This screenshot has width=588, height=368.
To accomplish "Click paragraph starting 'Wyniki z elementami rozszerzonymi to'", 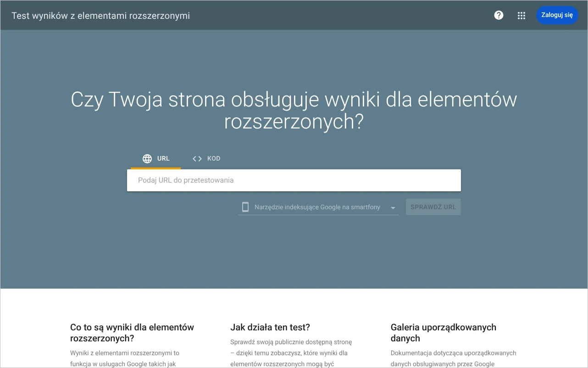I will point(125,358).
